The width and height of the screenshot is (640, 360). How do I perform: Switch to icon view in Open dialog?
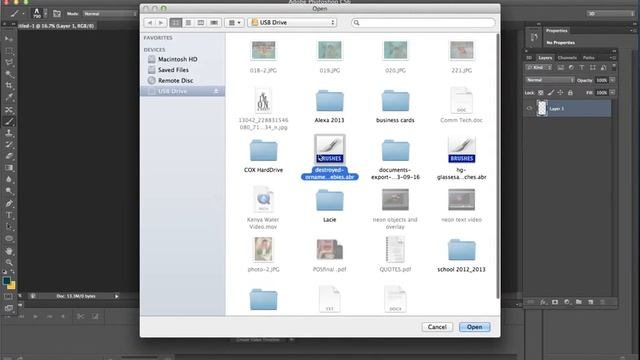pyautogui.click(x=176, y=23)
